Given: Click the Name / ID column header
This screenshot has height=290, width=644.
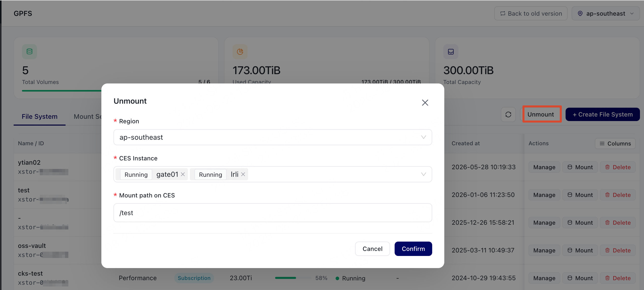Looking at the screenshot, I should (x=31, y=143).
